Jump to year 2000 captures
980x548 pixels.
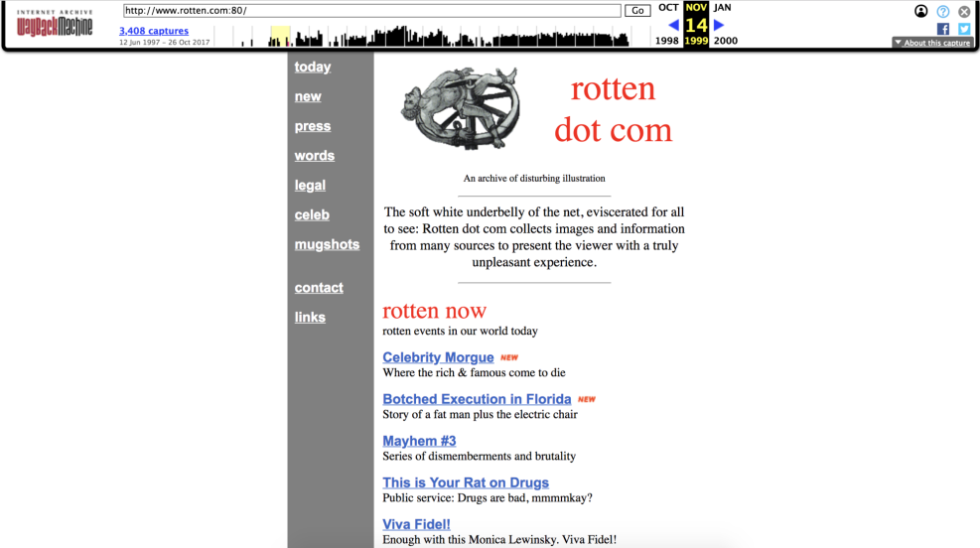pos(725,42)
